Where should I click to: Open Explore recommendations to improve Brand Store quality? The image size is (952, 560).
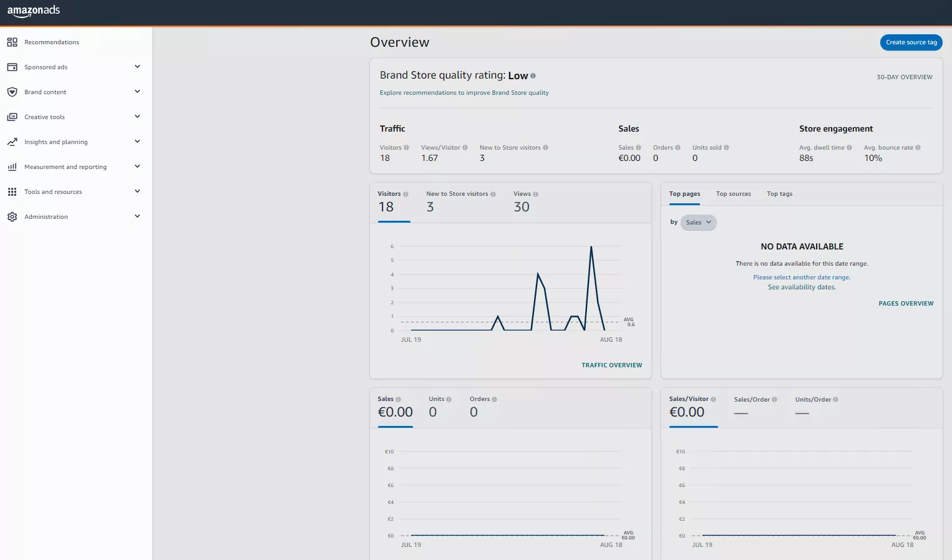point(464,93)
